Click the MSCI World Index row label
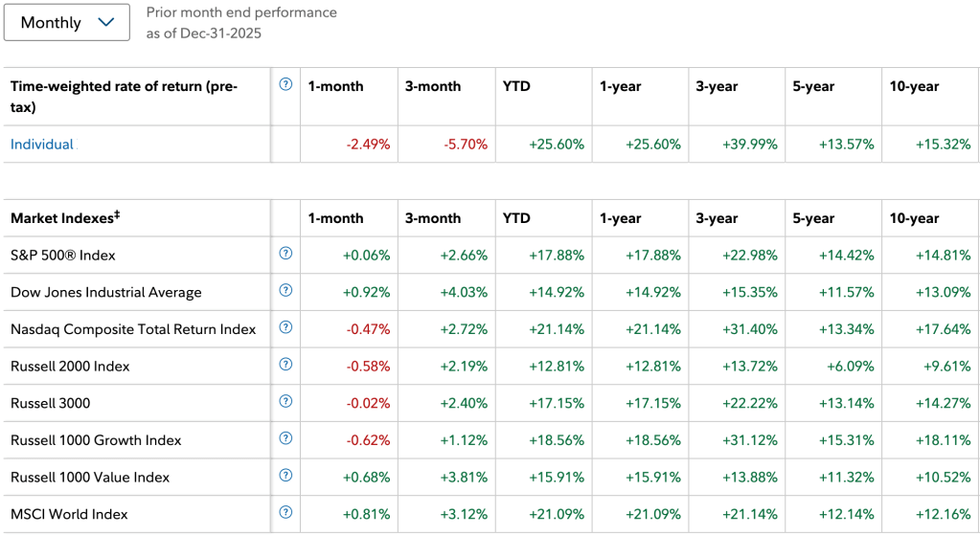The image size is (980, 536). click(x=68, y=514)
